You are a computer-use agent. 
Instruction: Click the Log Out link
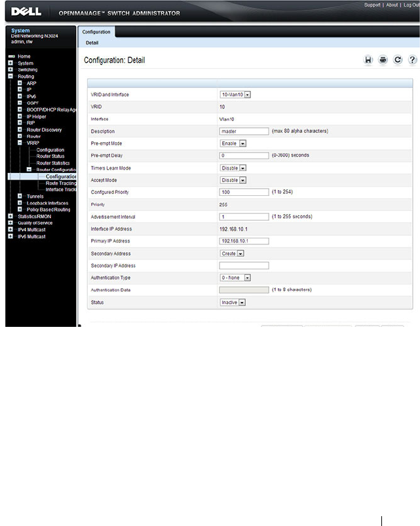(411, 5)
